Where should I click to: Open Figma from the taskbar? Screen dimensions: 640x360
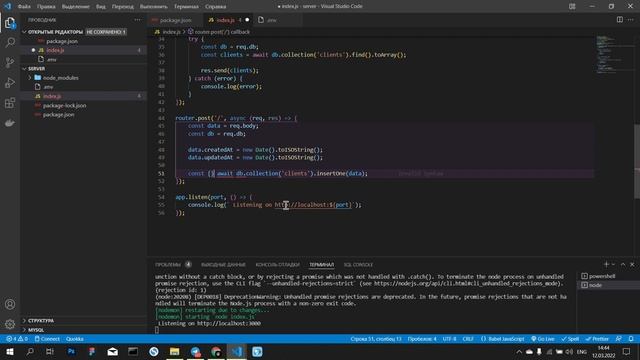click(91, 351)
